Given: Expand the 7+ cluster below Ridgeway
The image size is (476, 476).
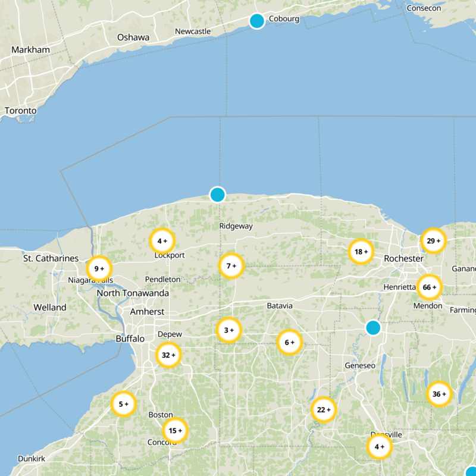Looking at the screenshot, I should pyautogui.click(x=231, y=266).
